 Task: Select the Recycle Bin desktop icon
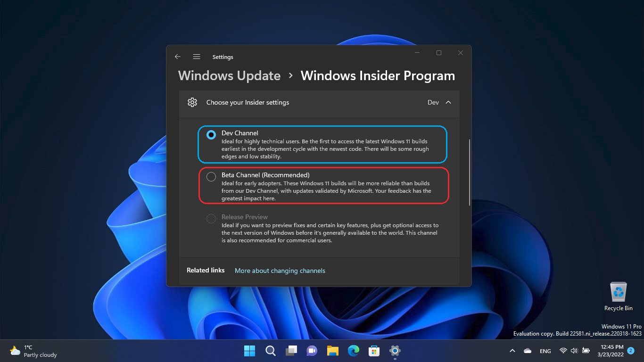[619, 296]
